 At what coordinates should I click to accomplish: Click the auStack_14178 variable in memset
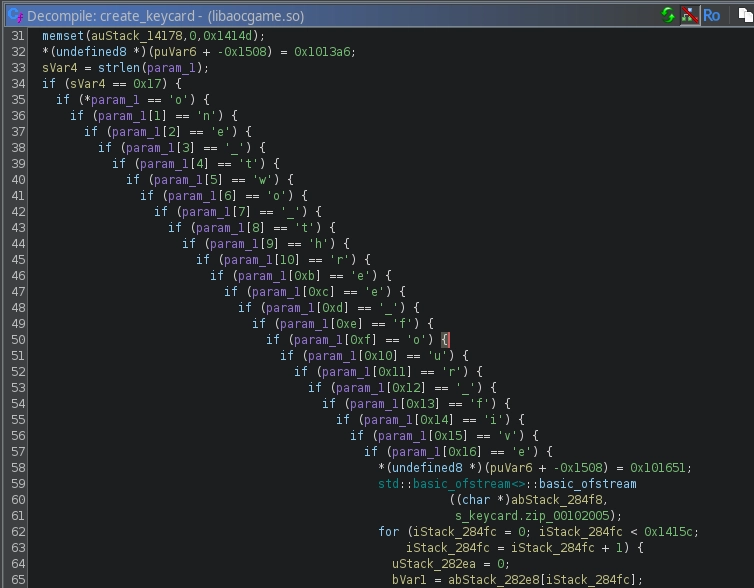[130, 36]
